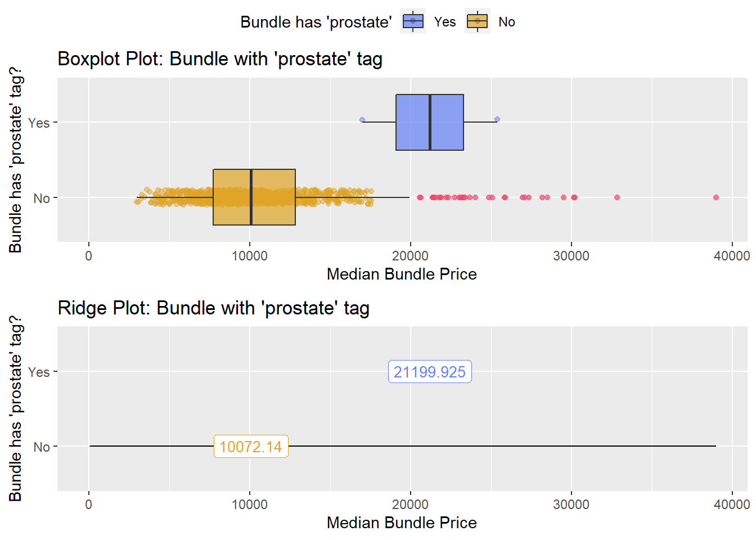Click the 'Boxplot Plot: Bundle with 'prostate' tag' title
This screenshot has height=540, width=756.
[220, 59]
